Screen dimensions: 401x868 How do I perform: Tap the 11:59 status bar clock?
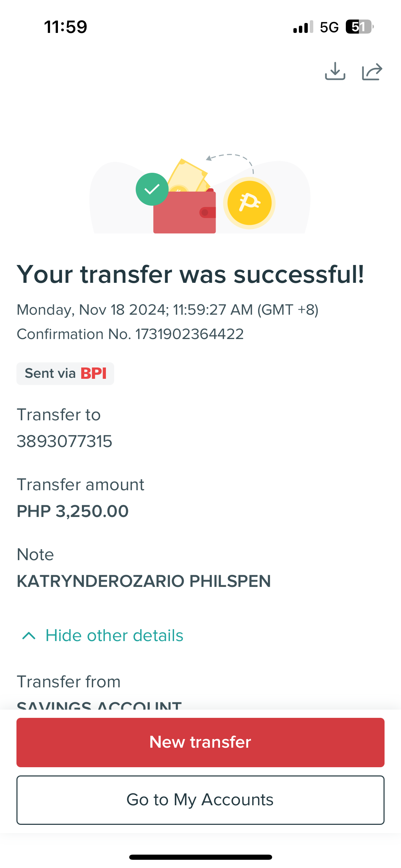click(66, 27)
